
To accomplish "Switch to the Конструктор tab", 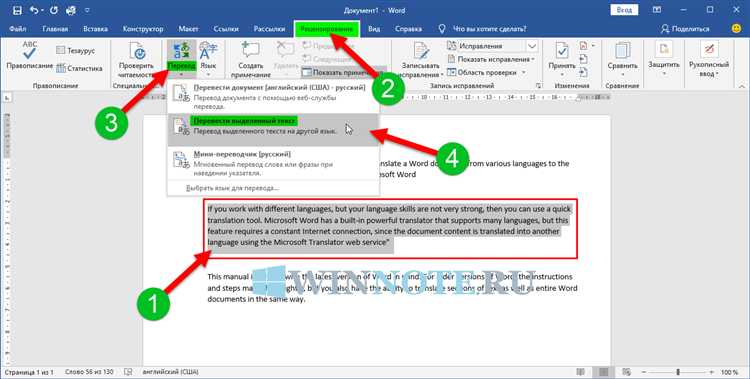I will (x=143, y=29).
